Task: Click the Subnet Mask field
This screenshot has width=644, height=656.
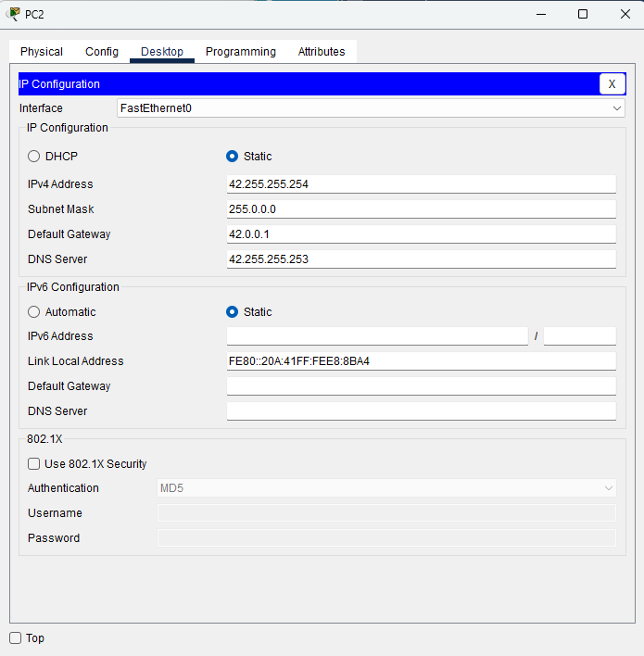Action: pos(421,209)
